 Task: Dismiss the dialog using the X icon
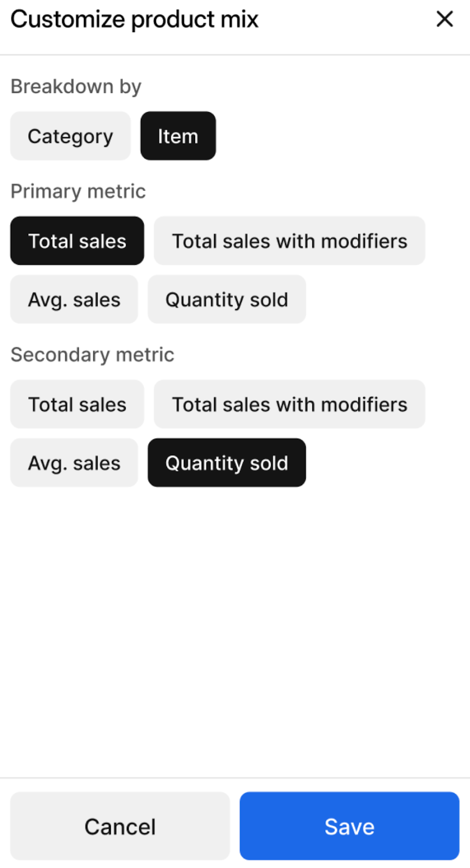(x=445, y=19)
